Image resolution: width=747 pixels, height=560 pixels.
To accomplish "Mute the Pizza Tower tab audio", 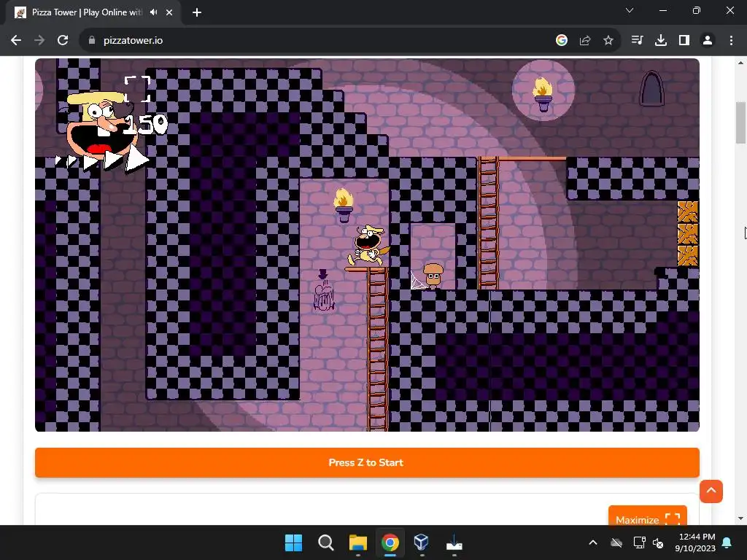I will [153, 12].
